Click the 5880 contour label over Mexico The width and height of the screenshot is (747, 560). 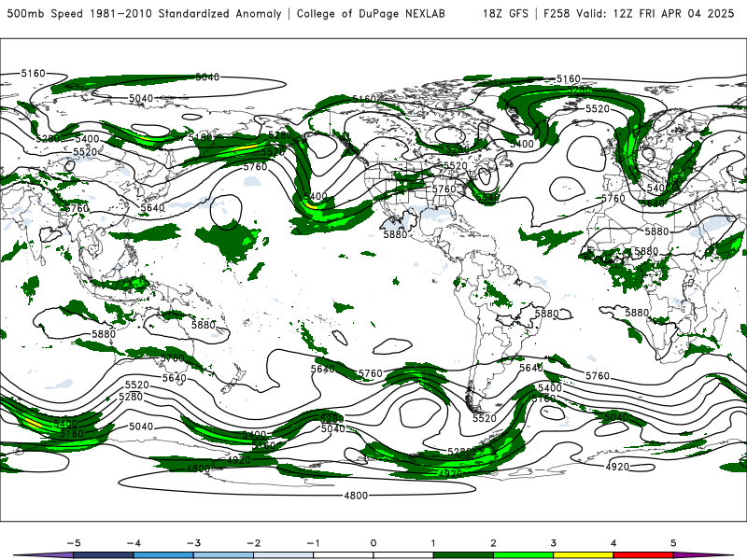[x=395, y=234]
